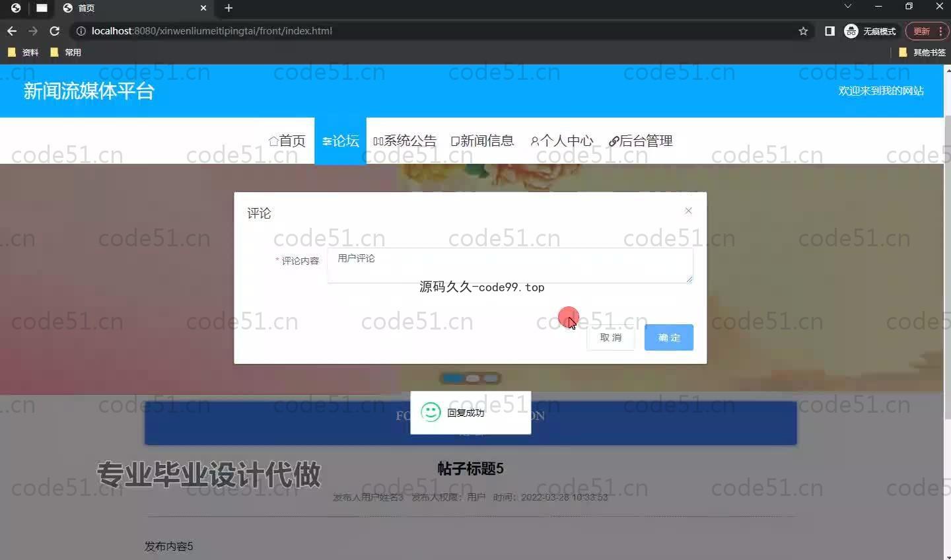Select the second carousel indicator dot
The width and height of the screenshot is (951, 560).
[x=473, y=378]
